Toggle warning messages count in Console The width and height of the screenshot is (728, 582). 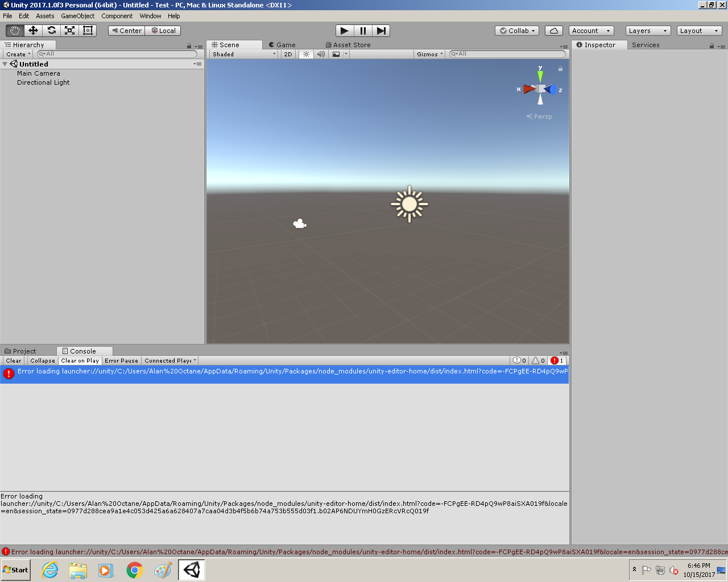tap(538, 360)
